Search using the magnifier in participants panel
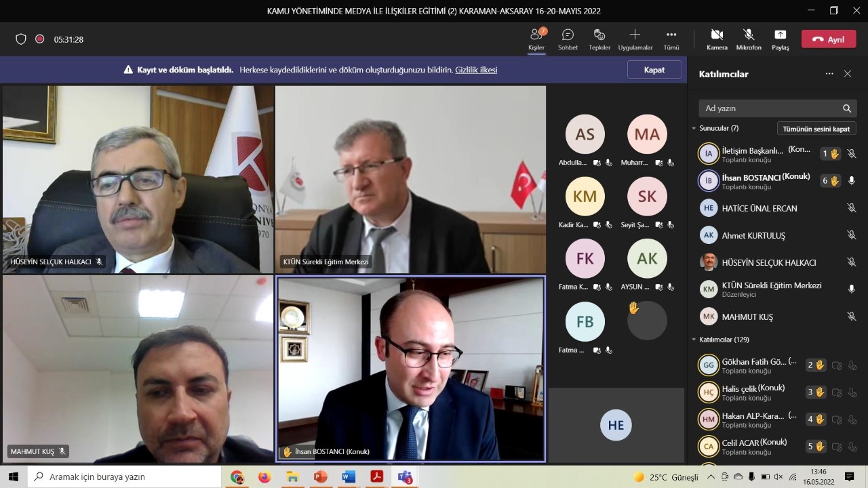Image resolution: width=868 pixels, height=488 pixels. 846,108
